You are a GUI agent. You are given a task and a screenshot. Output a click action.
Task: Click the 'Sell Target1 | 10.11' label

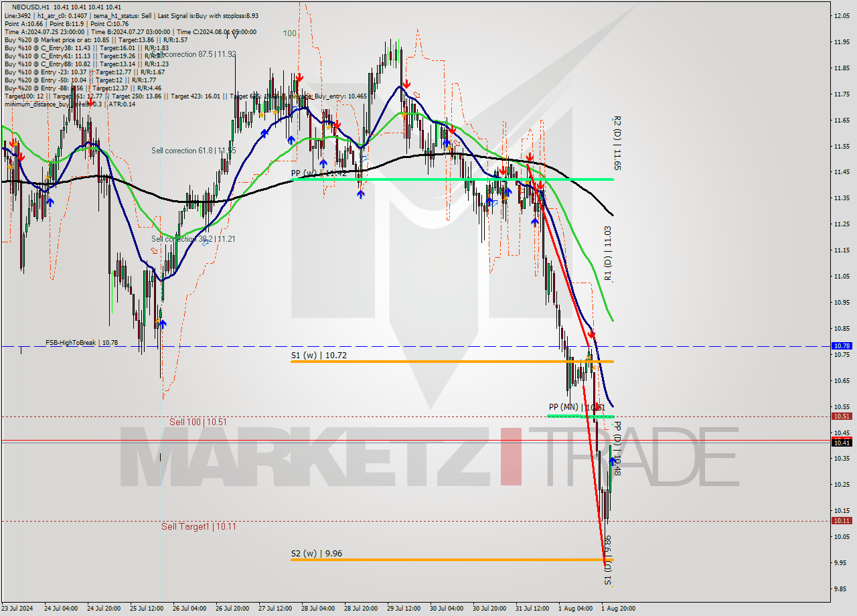pos(199,526)
